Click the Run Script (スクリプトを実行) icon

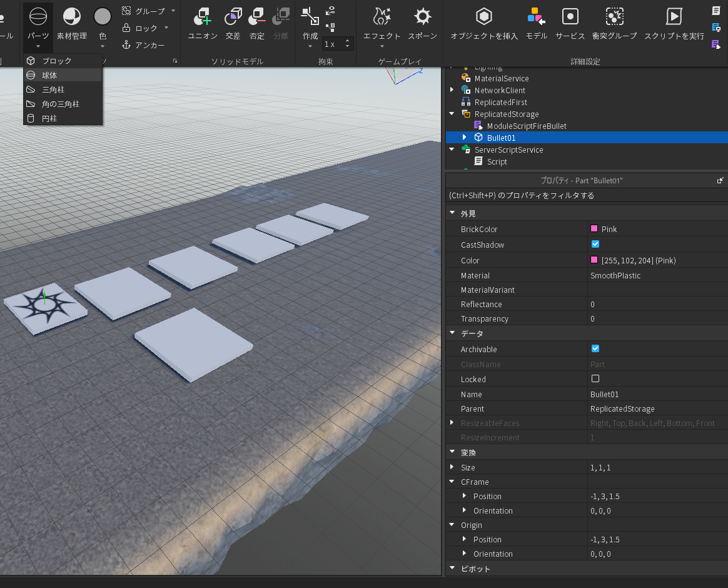tap(674, 17)
